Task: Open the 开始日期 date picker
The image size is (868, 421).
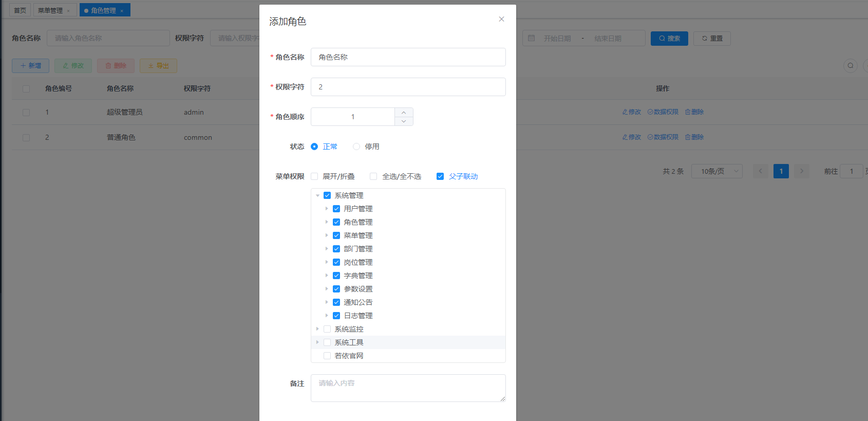Action: (x=557, y=39)
